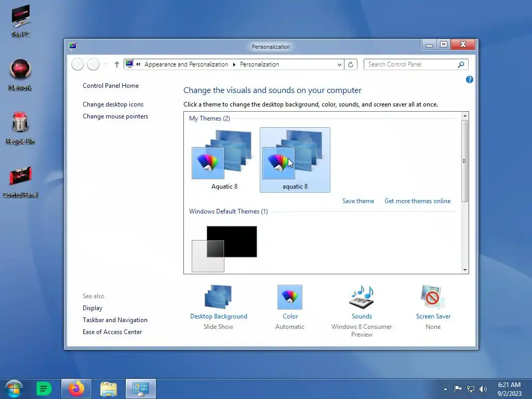Screen dimensions: 532x399
Task: Click the My Themes (2) group header
Action: [209, 118]
